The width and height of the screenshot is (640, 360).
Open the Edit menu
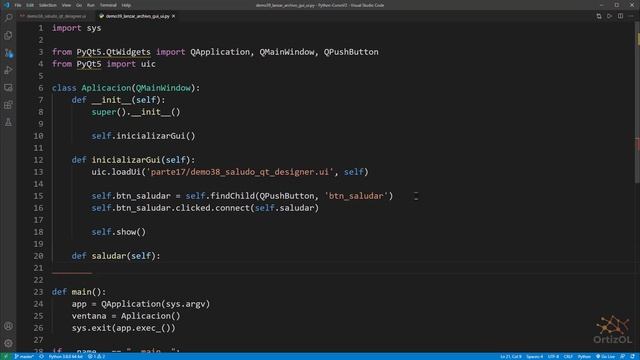point(30,5)
